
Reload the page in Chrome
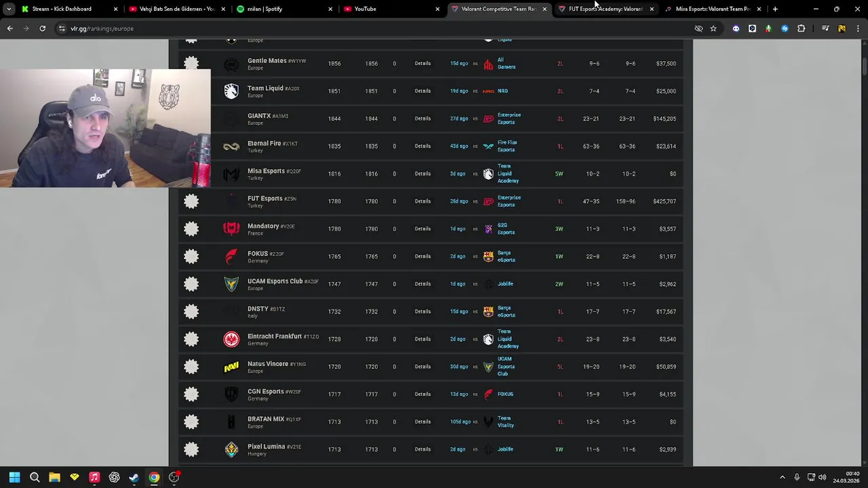(42, 28)
